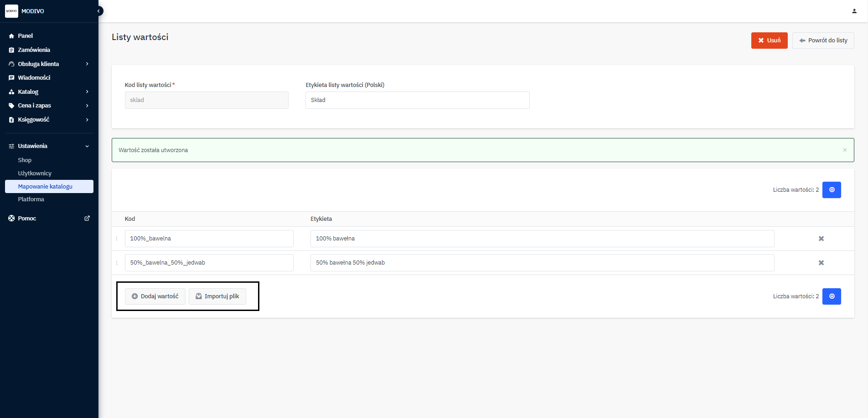Click the top blue save icon button
The height and width of the screenshot is (418, 868).
(x=831, y=190)
